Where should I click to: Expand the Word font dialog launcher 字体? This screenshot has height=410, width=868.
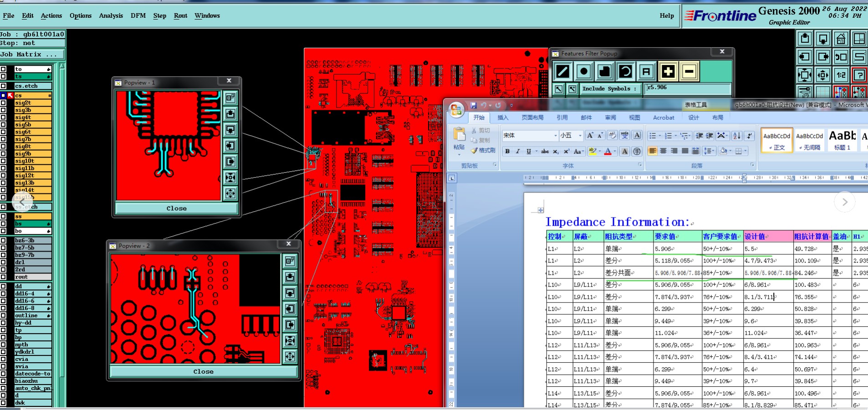point(639,165)
